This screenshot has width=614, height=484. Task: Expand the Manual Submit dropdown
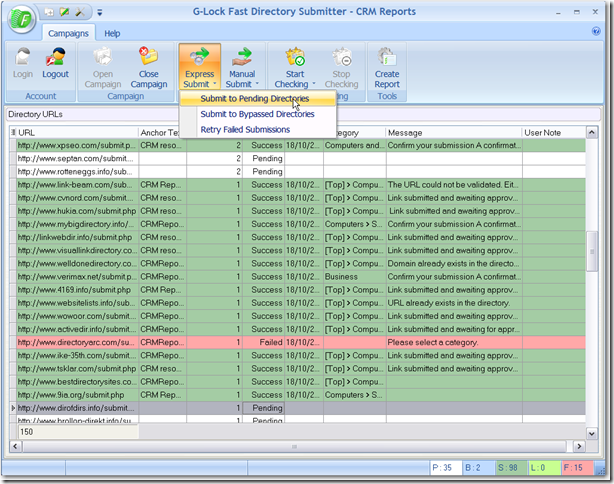[x=241, y=84]
